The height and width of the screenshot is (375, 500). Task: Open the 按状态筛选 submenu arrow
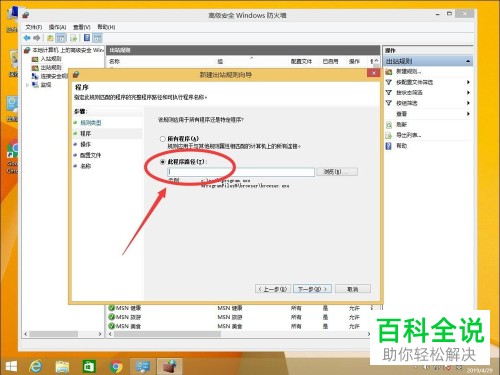coord(468,92)
